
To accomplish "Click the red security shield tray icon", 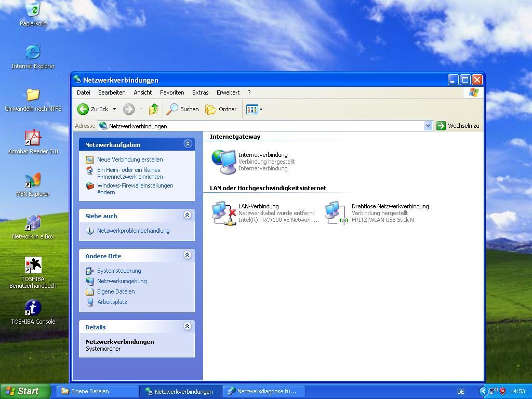I will 502,392.
